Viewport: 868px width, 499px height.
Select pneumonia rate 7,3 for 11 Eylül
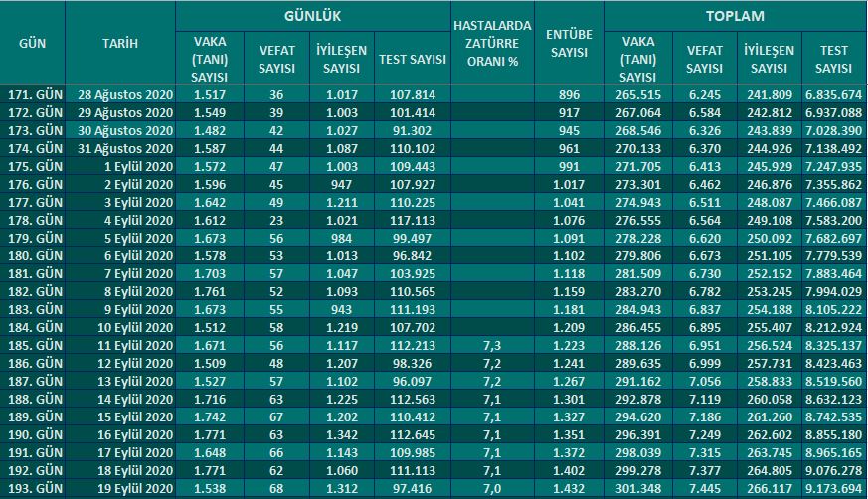492,345
